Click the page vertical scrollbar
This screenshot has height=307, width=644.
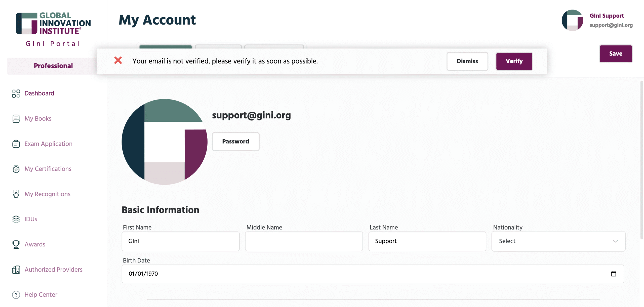point(642,160)
